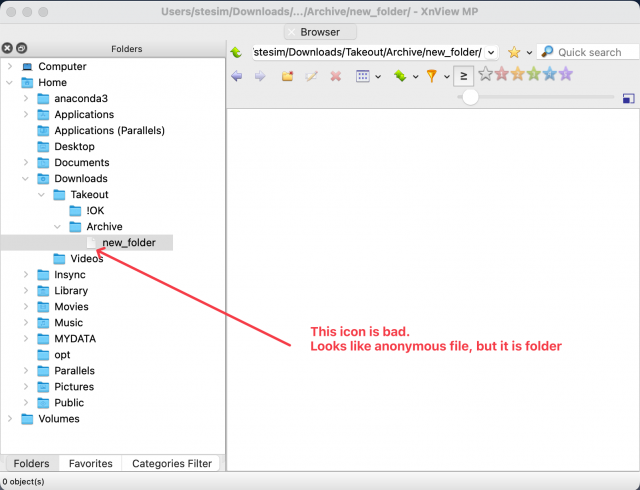
Task: Select the blue four-star rating filter
Action: tap(550, 74)
